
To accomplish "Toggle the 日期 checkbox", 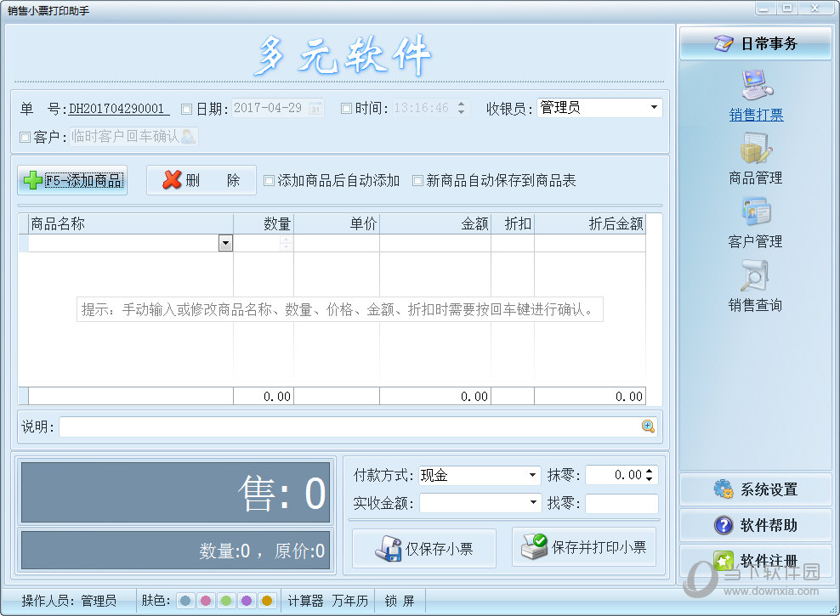I will [186, 109].
